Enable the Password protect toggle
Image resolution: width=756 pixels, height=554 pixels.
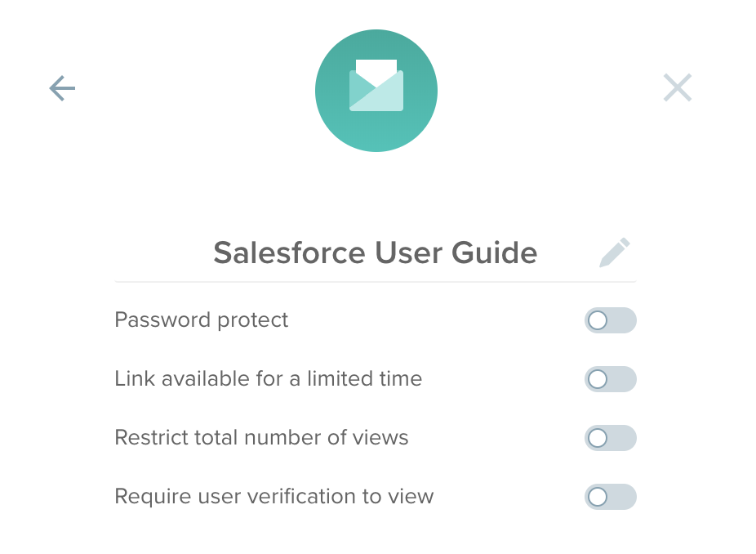[611, 320]
